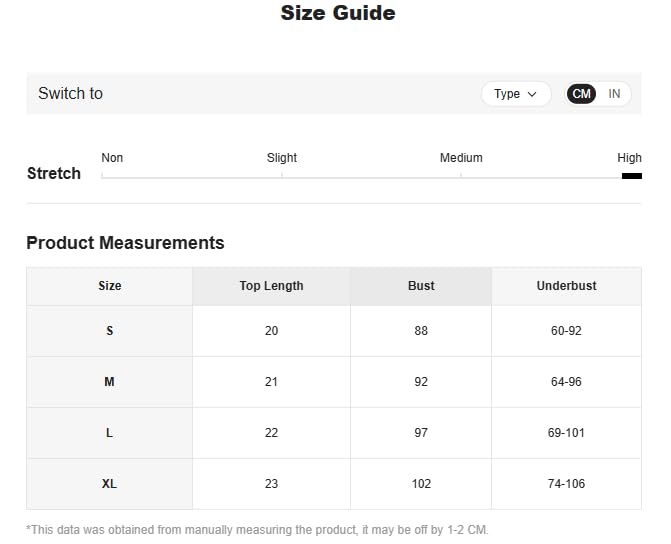Image resolution: width=671 pixels, height=544 pixels.
Task: Click the XL size row label
Action: (x=110, y=484)
